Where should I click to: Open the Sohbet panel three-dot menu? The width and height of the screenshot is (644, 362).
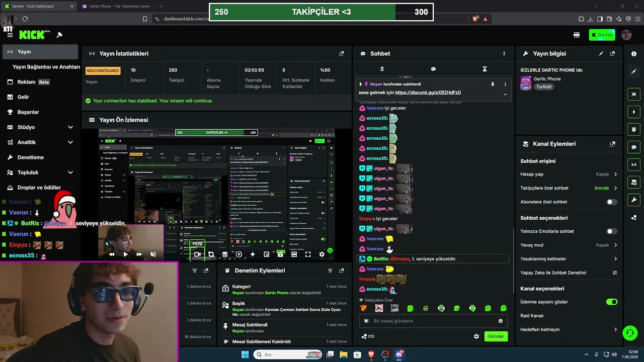pyautogui.click(x=504, y=53)
